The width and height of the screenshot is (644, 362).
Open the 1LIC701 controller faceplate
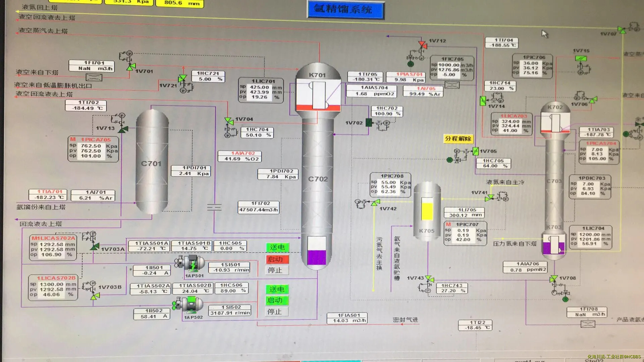pos(261,90)
